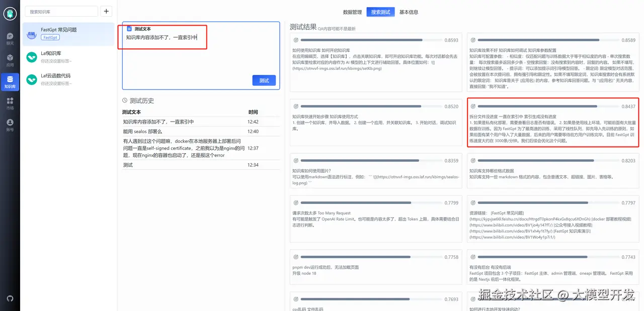Open the 基本信息 tab
Viewport: 644px width, 311px height.
pyautogui.click(x=409, y=12)
